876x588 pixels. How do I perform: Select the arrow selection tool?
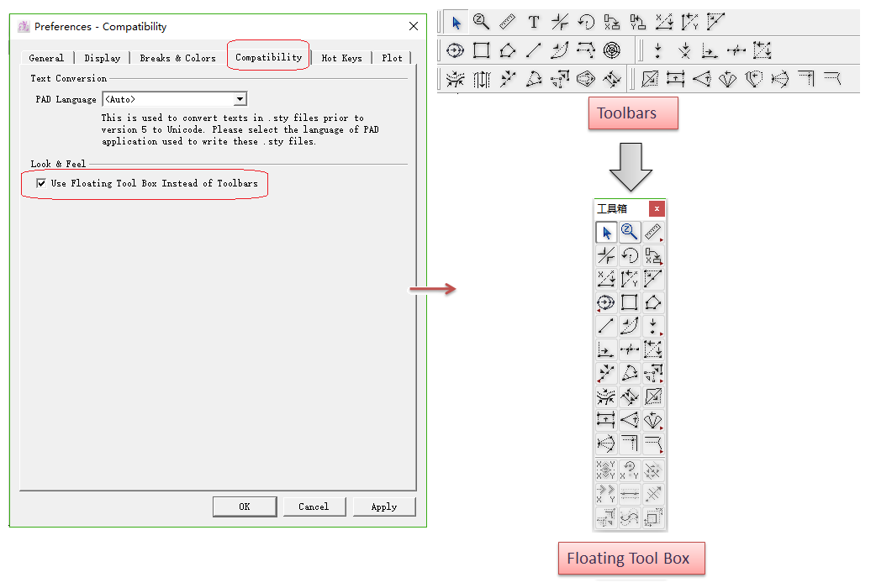click(455, 22)
